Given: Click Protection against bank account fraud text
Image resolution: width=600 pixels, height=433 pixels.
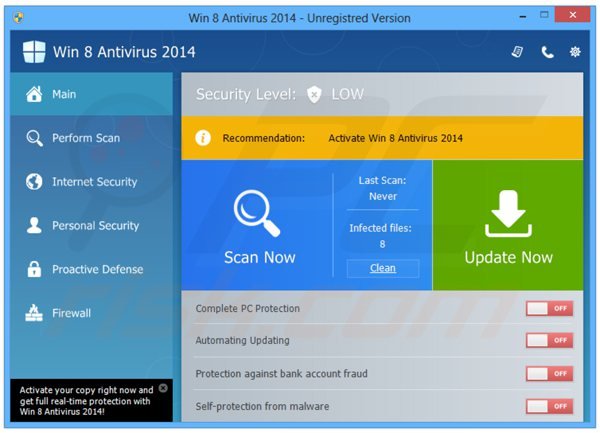Looking at the screenshot, I should point(281,374).
